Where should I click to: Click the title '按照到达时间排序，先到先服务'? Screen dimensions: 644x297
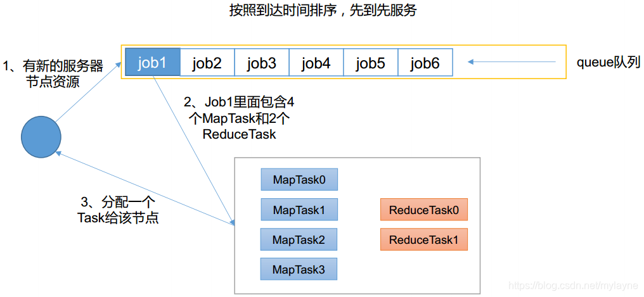pyautogui.click(x=323, y=11)
